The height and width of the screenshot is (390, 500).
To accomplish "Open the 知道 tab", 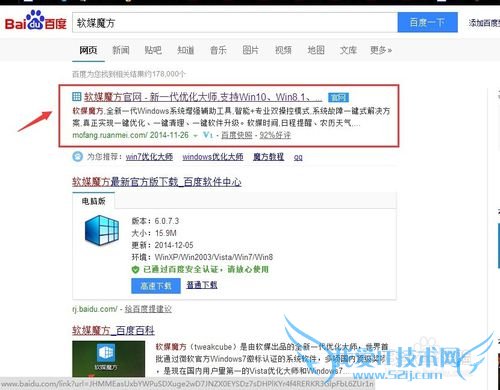I will point(186,50).
